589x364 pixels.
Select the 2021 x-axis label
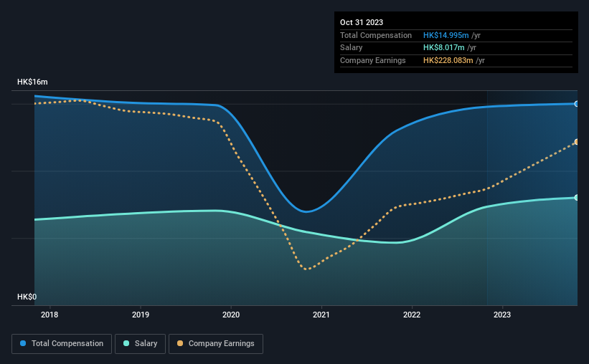[321, 315]
